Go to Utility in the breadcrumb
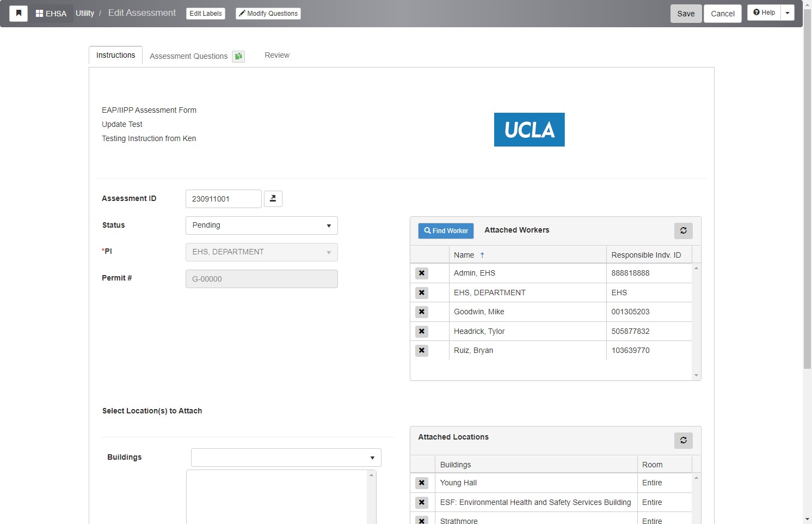Image resolution: width=812 pixels, height=524 pixels. click(x=85, y=13)
